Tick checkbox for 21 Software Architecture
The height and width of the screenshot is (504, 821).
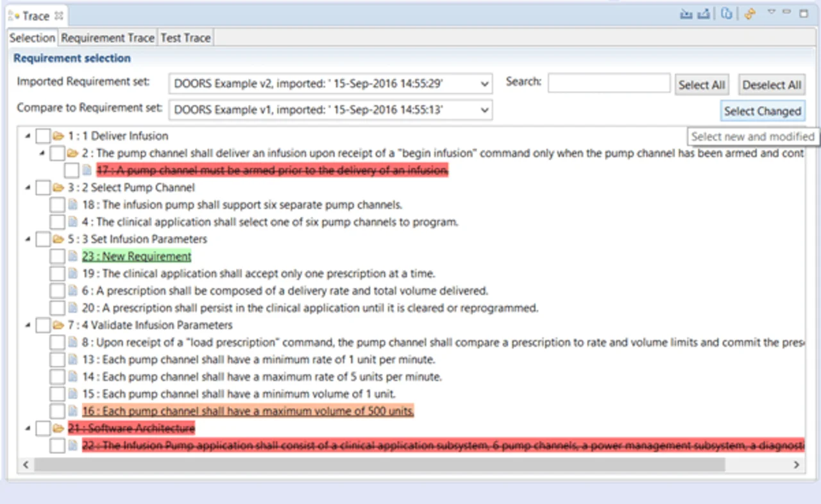[x=42, y=428]
